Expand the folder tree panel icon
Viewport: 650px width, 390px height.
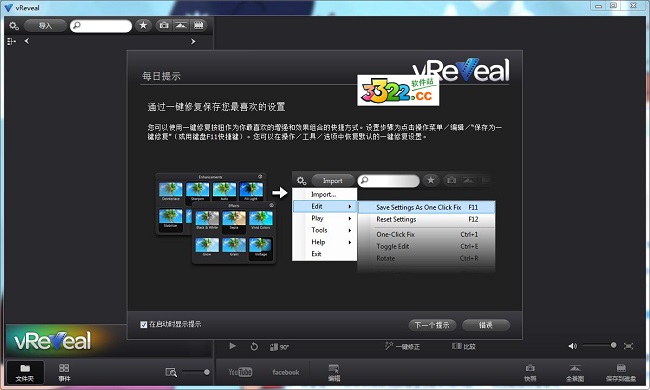[11, 41]
